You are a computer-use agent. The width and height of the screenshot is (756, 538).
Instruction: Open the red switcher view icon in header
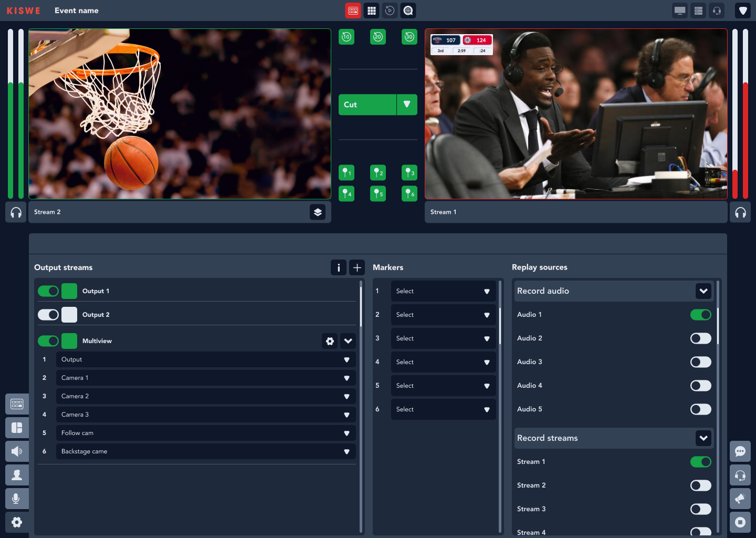click(353, 11)
